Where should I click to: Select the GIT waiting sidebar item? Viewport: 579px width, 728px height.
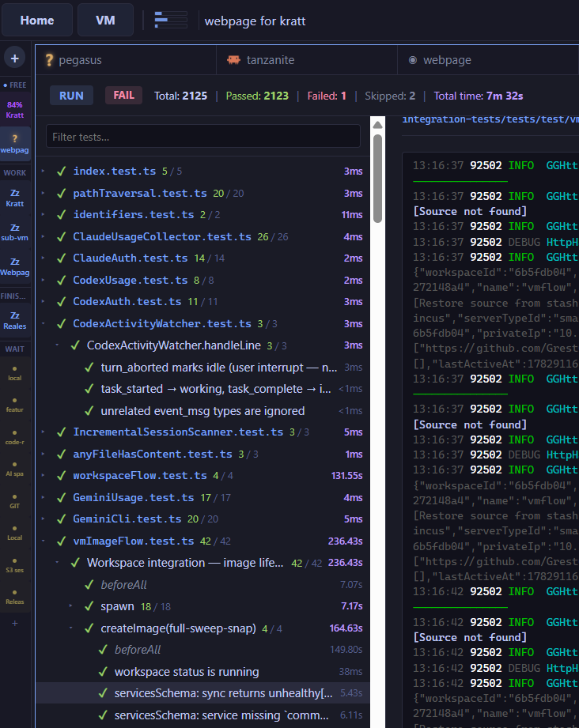tap(15, 501)
